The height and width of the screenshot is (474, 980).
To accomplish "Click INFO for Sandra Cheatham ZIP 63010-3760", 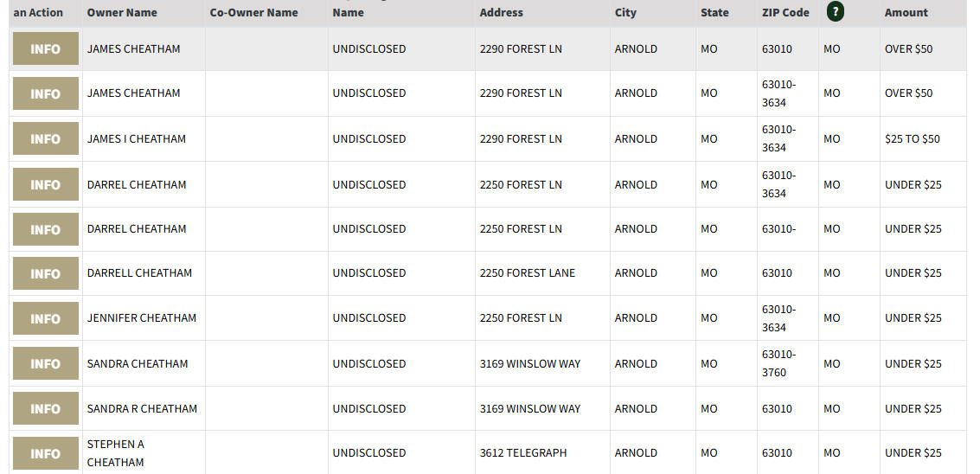I will [46, 363].
